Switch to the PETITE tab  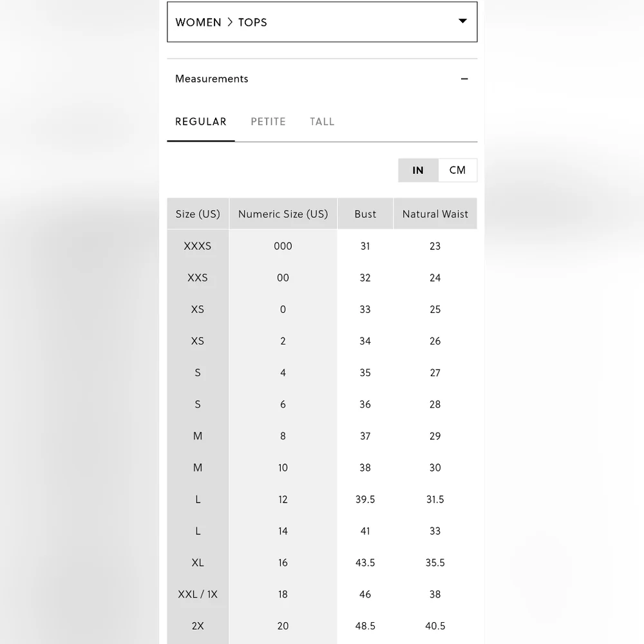point(268,122)
